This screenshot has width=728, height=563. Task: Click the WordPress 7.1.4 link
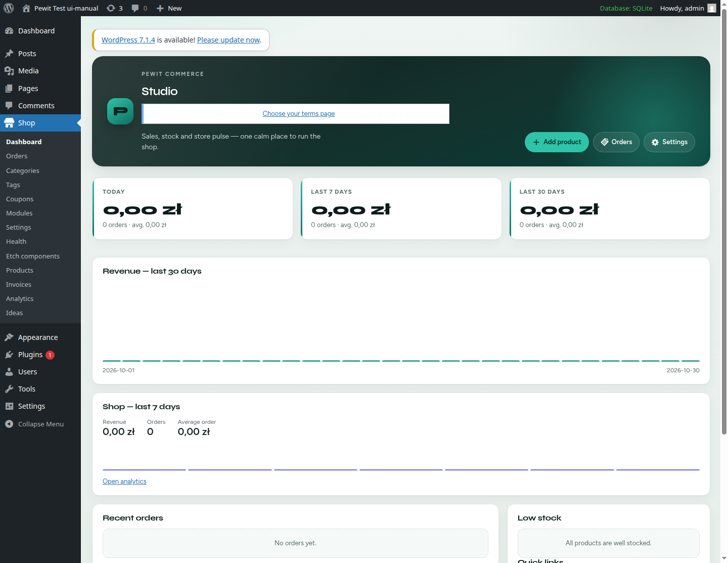point(128,40)
